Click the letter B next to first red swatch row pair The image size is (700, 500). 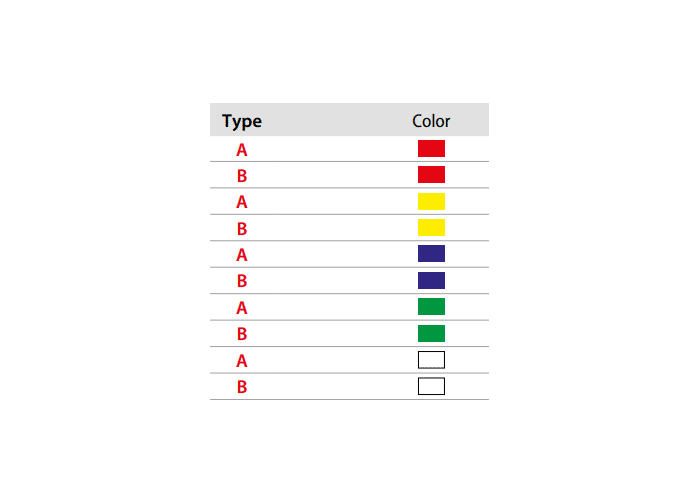pyautogui.click(x=242, y=176)
